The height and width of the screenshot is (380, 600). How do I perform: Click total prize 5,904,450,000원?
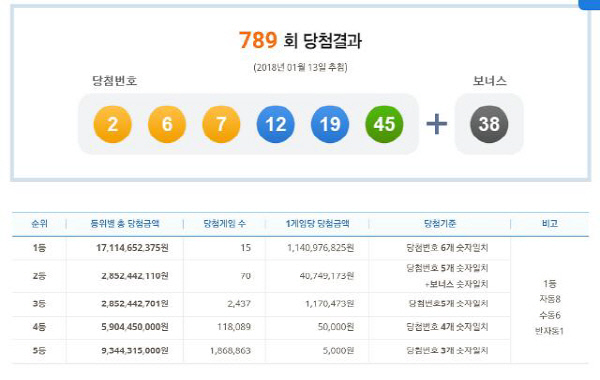[x=135, y=327]
